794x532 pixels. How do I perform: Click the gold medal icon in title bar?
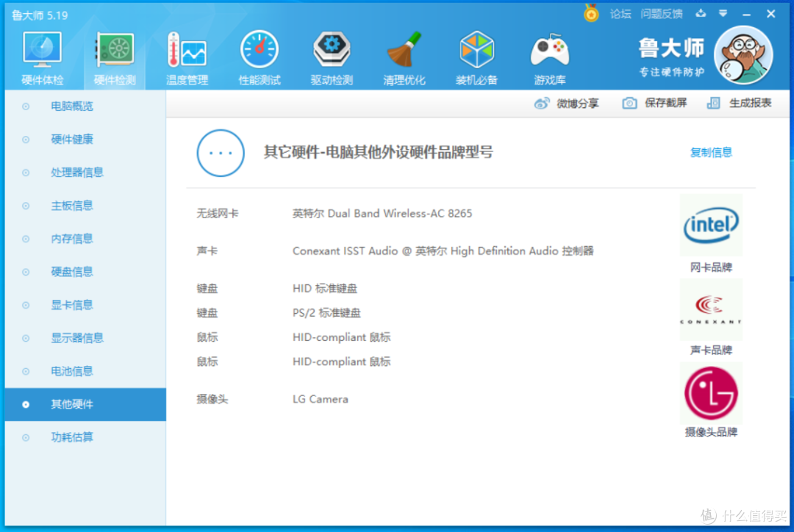pos(591,13)
